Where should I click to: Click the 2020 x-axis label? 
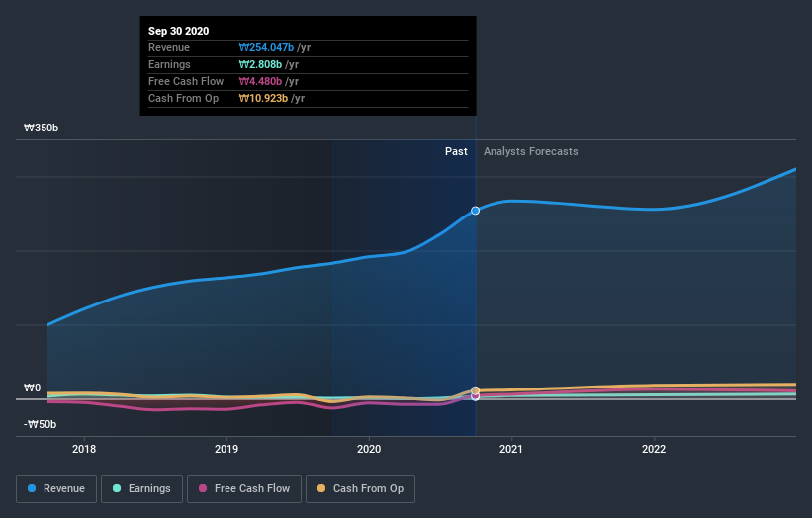coord(369,449)
